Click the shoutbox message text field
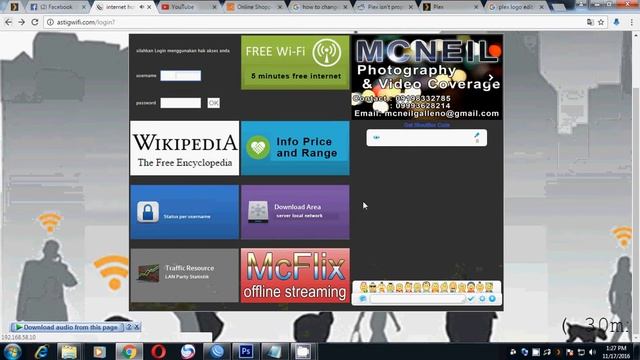 click(x=418, y=299)
